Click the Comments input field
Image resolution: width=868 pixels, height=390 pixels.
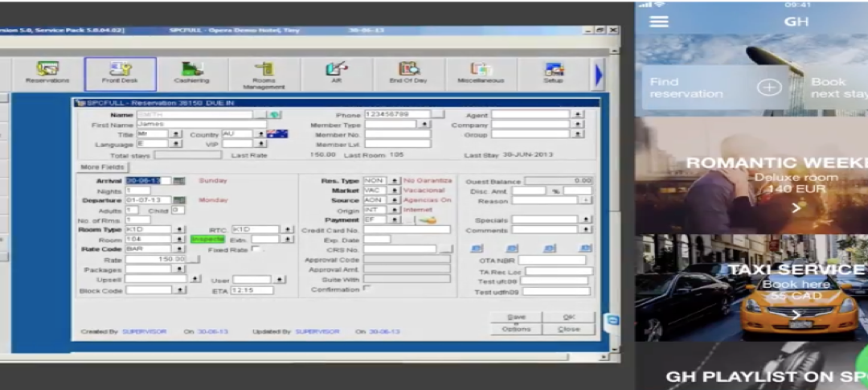(x=546, y=230)
